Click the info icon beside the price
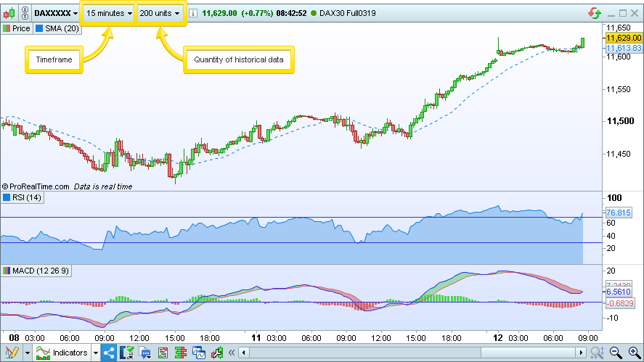This screenshot has width=644, height=362. (192, 13)
